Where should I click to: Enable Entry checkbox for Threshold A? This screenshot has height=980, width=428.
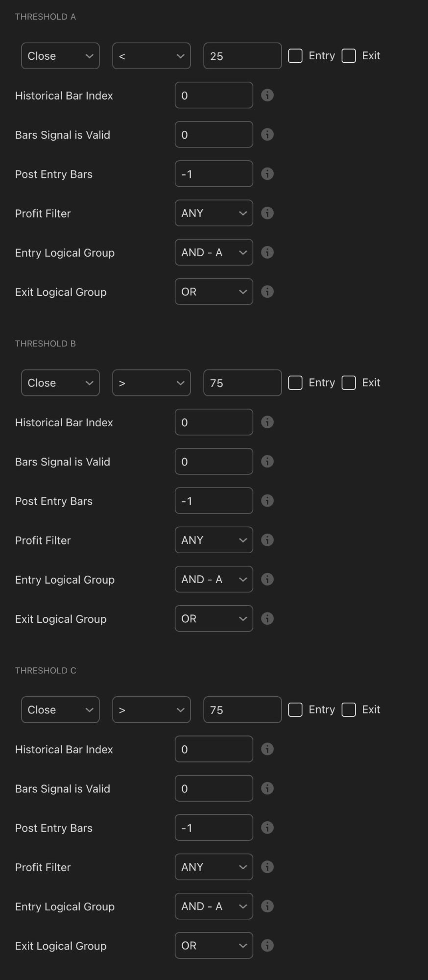[x=295, y=56]
